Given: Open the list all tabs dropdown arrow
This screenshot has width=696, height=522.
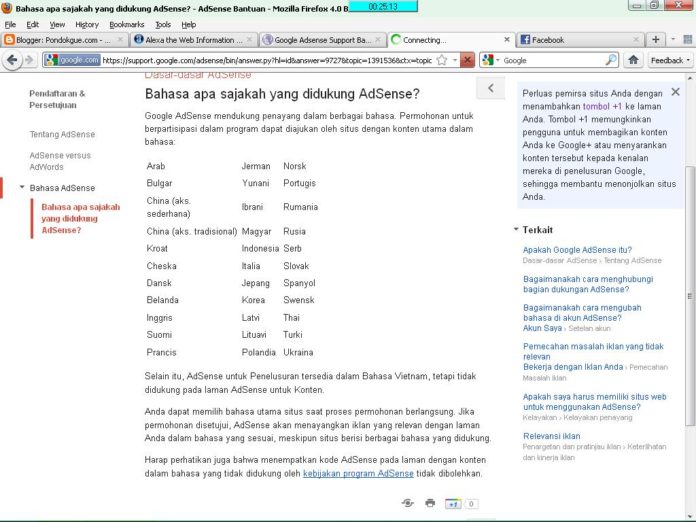Looking at the screenshot, I should point(673,40).
